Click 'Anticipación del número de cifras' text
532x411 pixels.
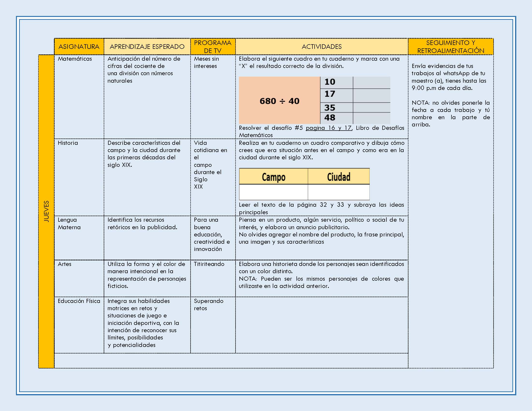pos(144,70)
